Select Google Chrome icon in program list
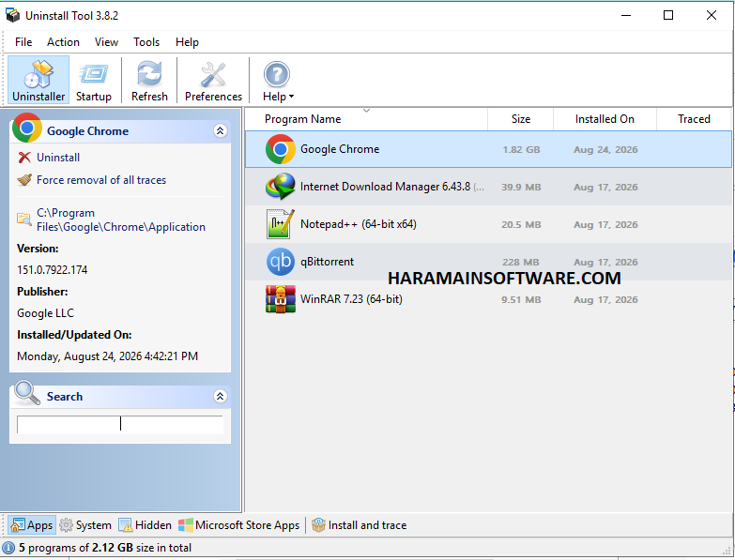735x560 pixels. [281, 149]
